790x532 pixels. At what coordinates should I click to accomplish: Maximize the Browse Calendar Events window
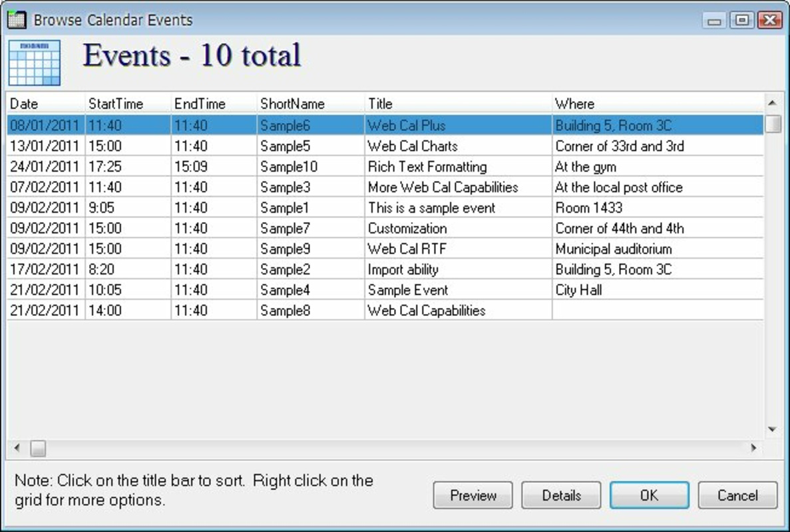click(741, 20)
